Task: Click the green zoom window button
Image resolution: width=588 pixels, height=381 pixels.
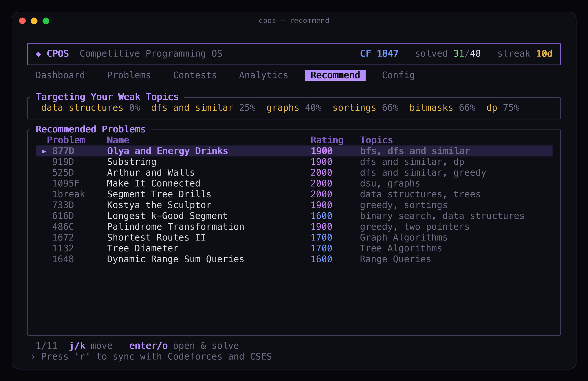Action: (46, 21)
